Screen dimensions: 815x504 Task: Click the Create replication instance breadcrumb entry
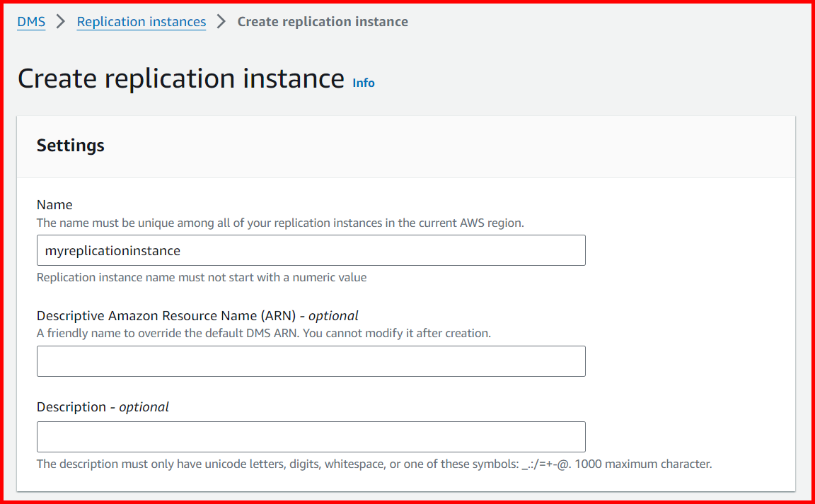coord(323,21)
